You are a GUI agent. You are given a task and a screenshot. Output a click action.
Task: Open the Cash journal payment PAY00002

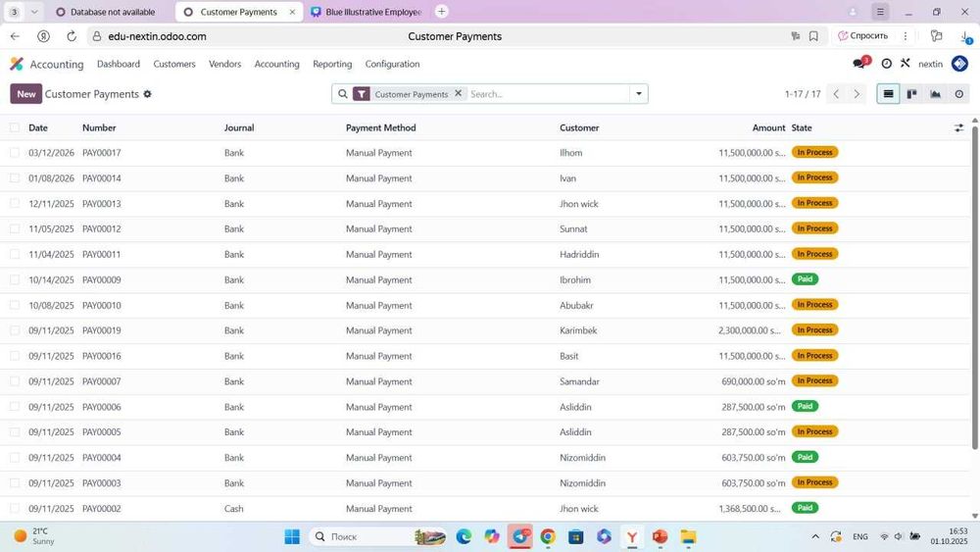485,508
